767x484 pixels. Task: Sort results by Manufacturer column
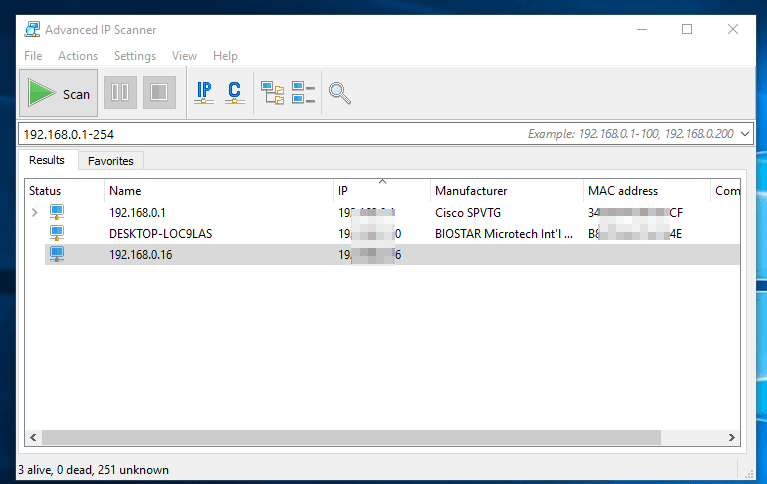(x=471, y=190)
